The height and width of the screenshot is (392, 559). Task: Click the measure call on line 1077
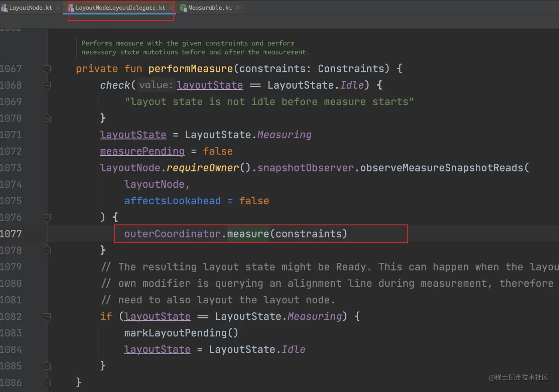pos(248,234)
